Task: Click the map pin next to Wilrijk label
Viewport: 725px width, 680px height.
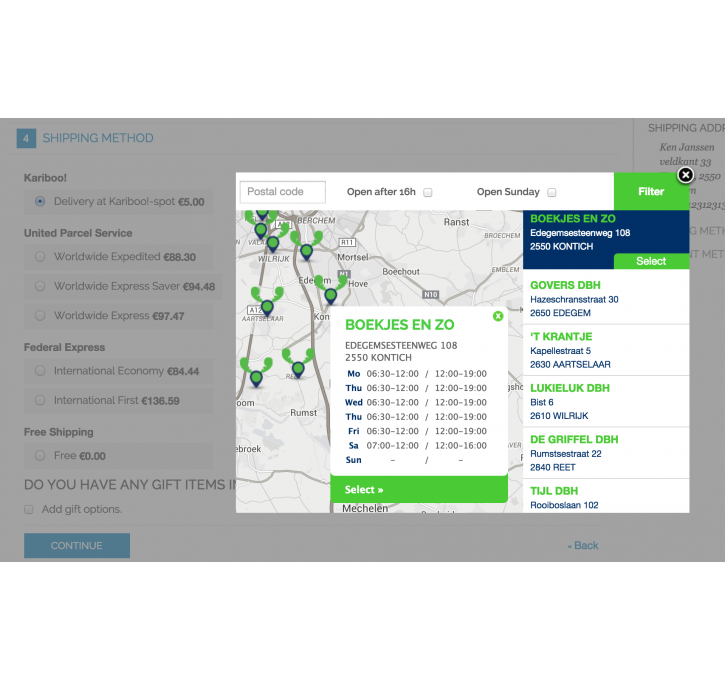Action: pos(273,244)
